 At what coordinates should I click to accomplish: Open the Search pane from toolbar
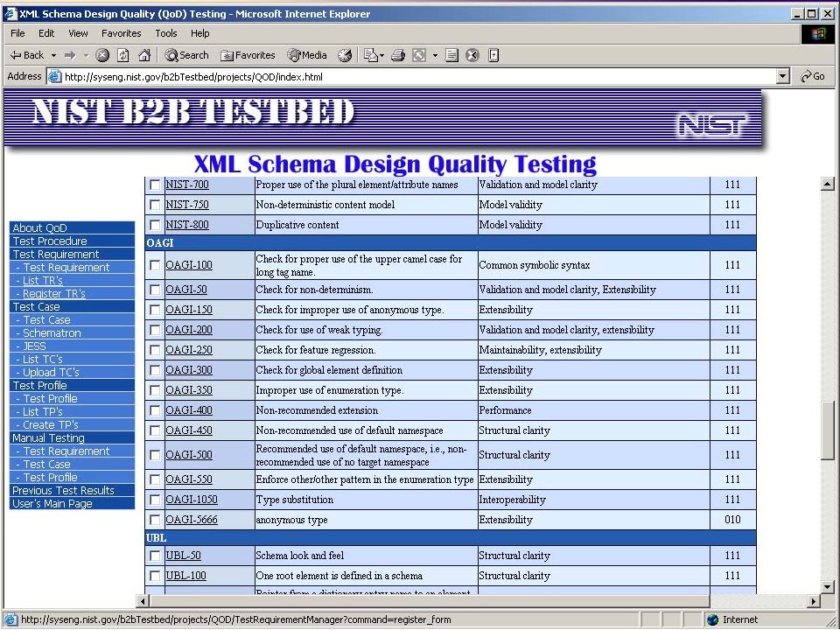tap(186, 55)
